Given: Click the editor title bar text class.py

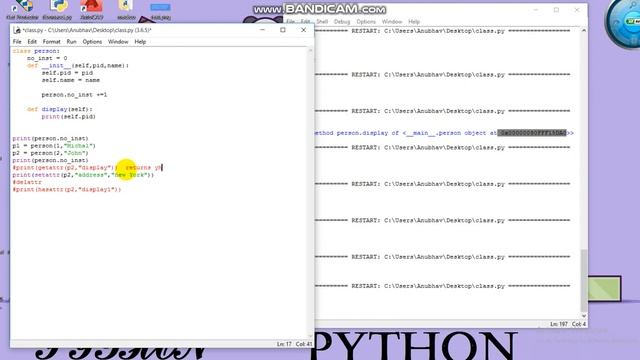Looking at the screenshot, I should pyautogui.click(x=87, y=30).
